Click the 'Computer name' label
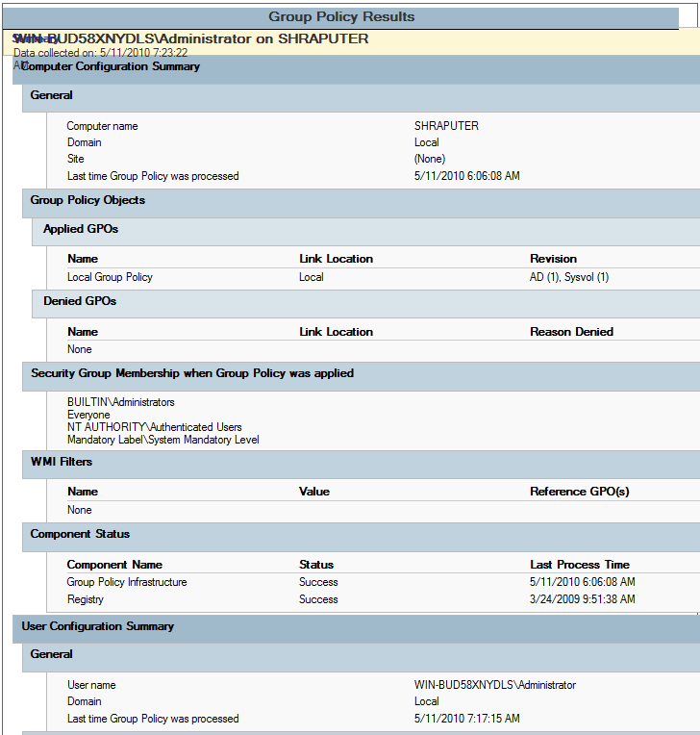The image size is (700, 735). pyautogui.click(x=102, y=126)
